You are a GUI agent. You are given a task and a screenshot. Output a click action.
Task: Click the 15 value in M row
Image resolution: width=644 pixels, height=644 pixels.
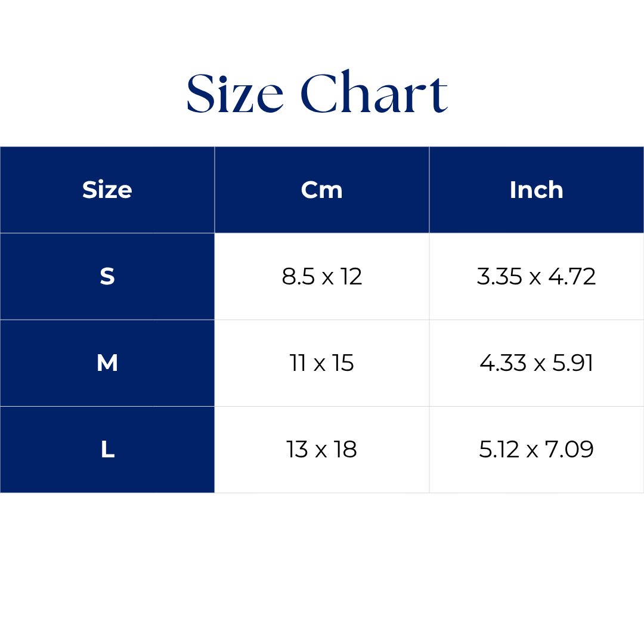pos(343,363)
